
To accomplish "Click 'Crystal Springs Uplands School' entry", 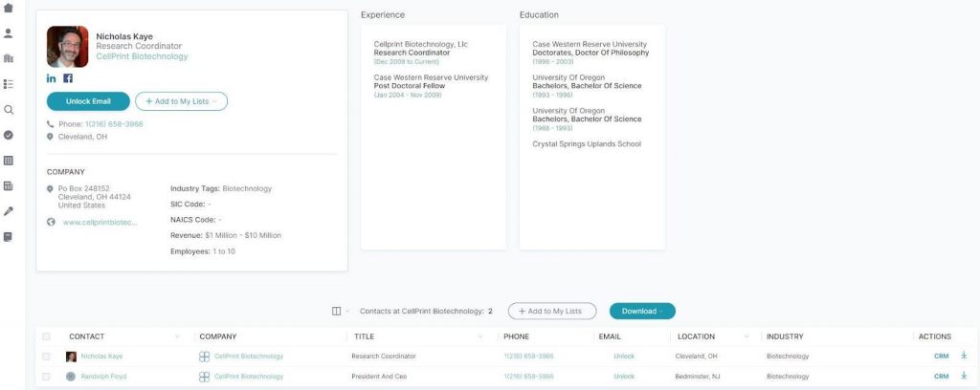I will pyautogui.click(x=587, y=144).
